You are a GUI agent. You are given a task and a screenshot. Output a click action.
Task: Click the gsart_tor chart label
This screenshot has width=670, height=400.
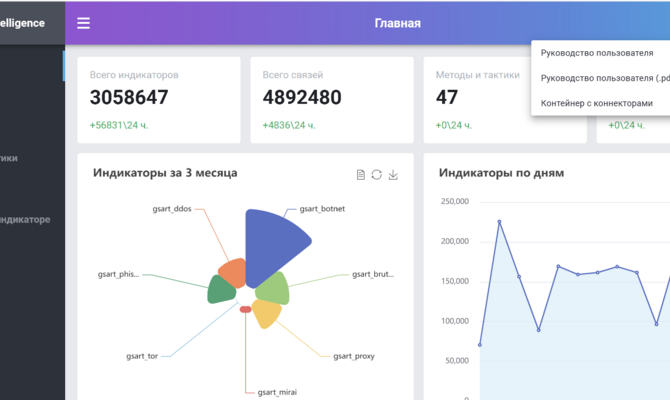click(142, 356)
